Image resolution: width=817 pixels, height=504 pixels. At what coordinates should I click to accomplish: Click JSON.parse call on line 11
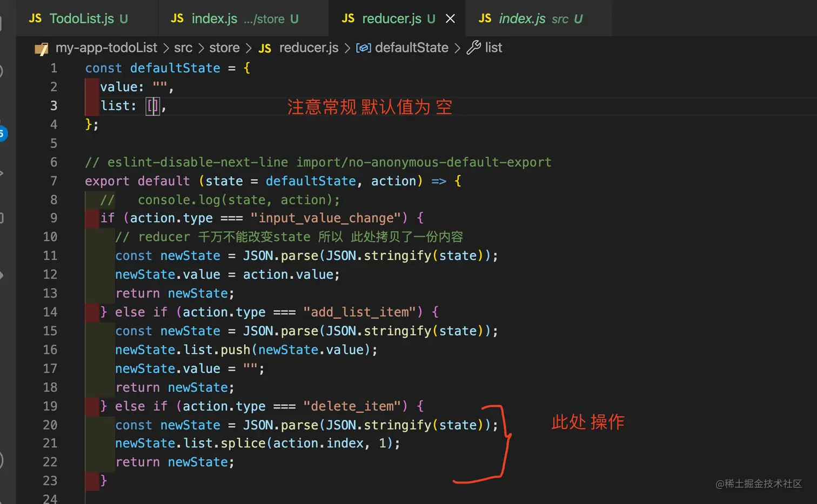pos(280,256)
